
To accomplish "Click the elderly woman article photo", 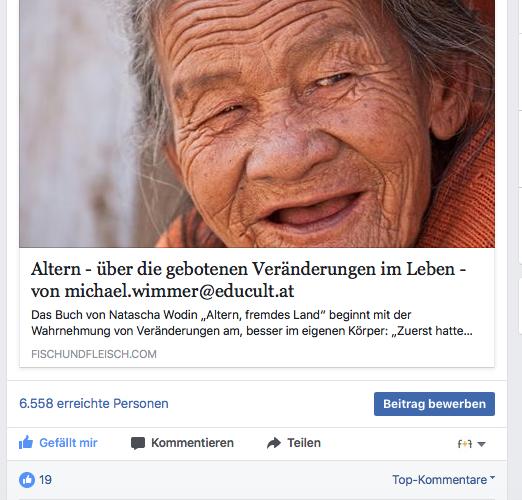I will pos(257,124).
